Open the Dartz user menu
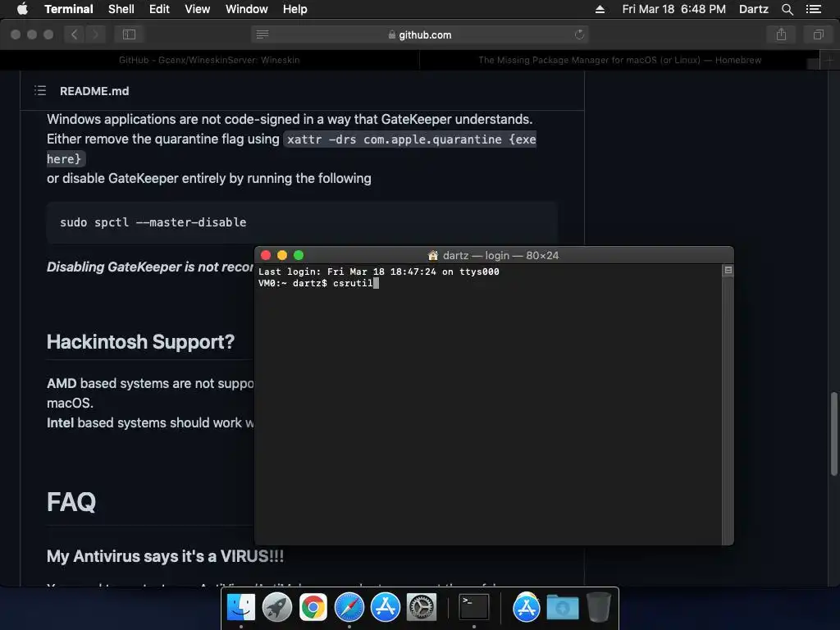The image size is (840, 630). point(753,9)
